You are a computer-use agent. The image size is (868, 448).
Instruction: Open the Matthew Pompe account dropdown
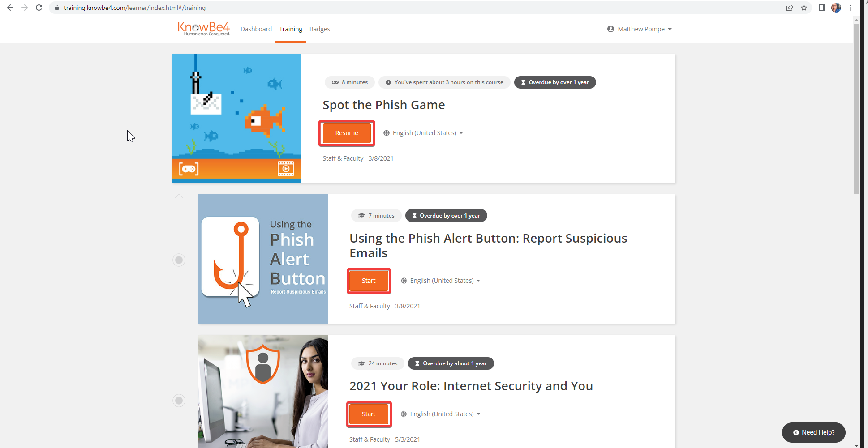pos(640,29)
